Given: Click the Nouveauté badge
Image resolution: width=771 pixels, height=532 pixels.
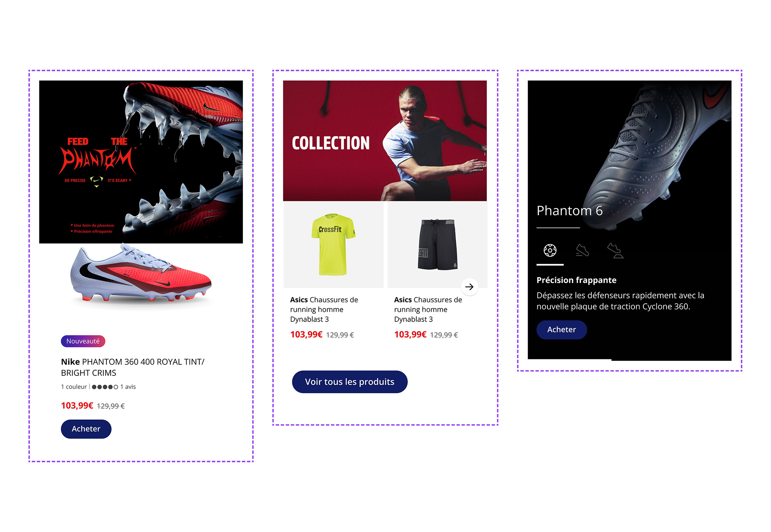Looking at the screenshot, I should point(83,341).
